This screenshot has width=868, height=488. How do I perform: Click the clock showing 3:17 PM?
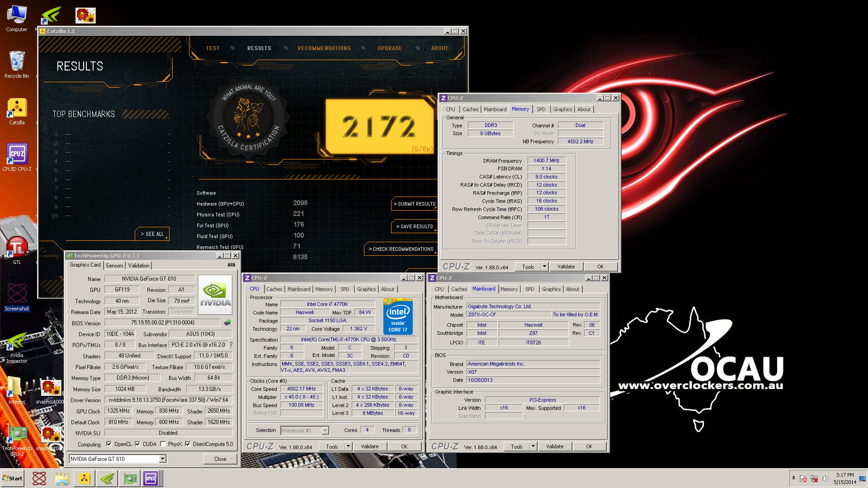(844, 479)
